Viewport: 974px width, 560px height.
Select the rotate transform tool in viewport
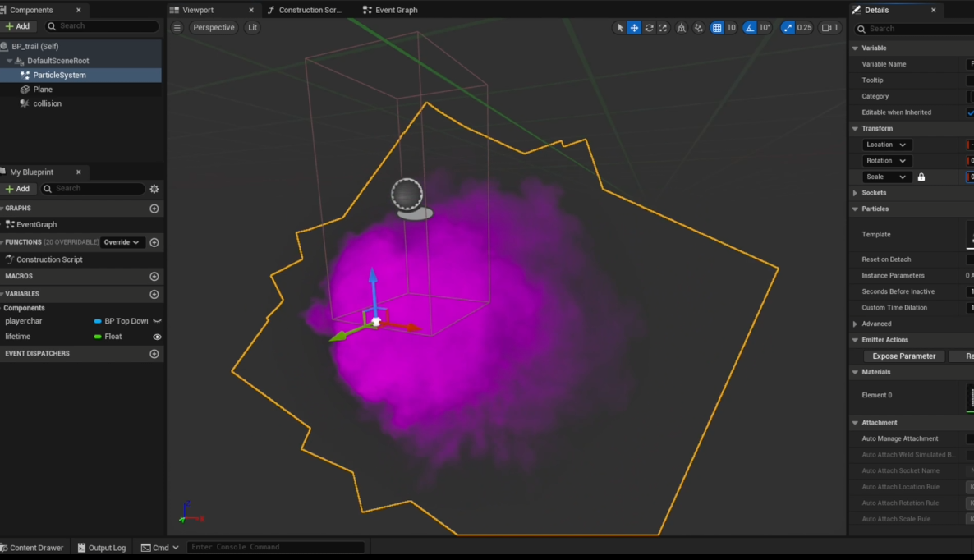point(649,28)
